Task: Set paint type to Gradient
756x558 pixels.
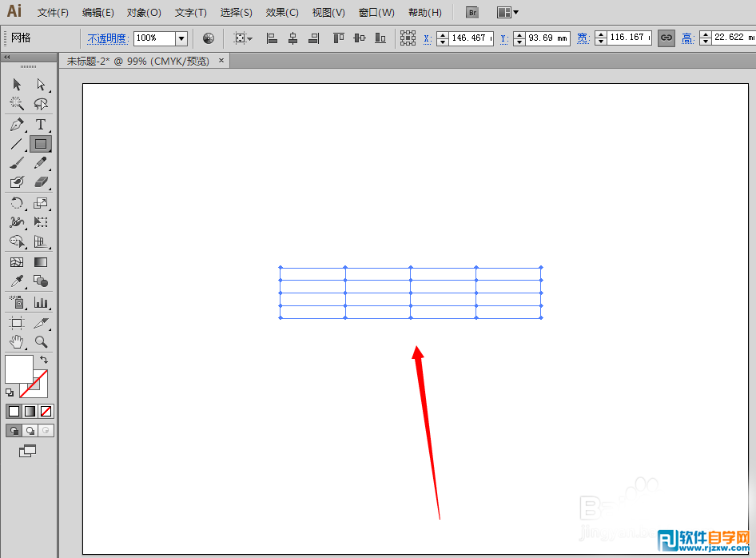Action: click(x=30, y=412)
